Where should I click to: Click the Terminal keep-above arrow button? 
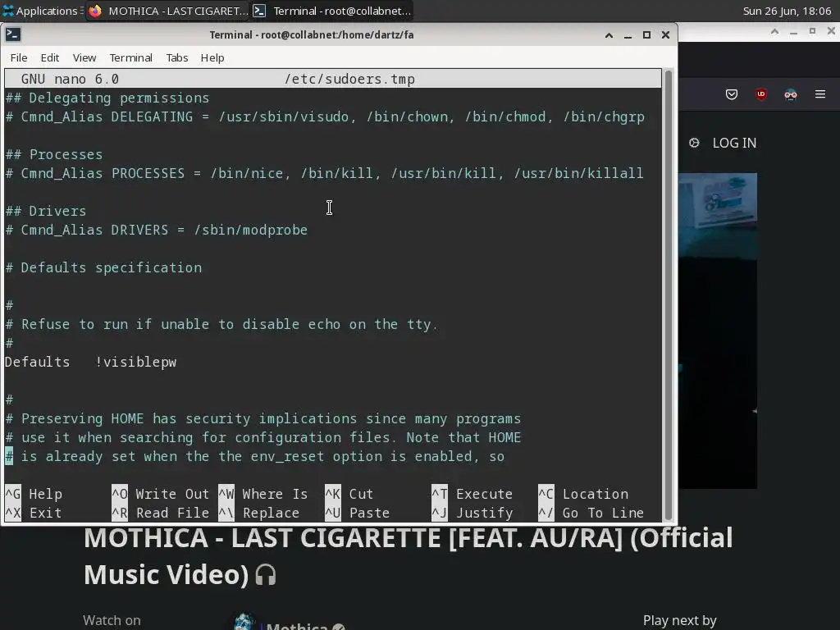click(x=609, y=35)
